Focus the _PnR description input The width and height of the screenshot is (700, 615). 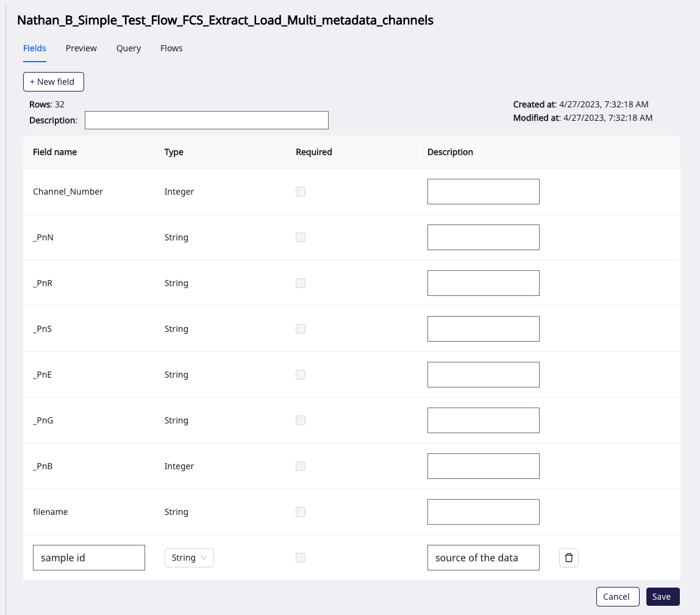click(x=484, y=283)
